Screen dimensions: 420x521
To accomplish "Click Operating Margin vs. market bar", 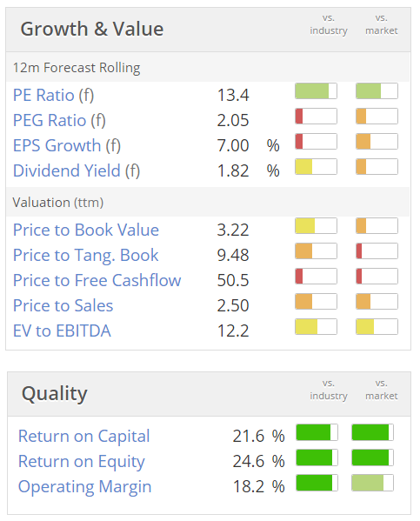I will tap(373, 483).
